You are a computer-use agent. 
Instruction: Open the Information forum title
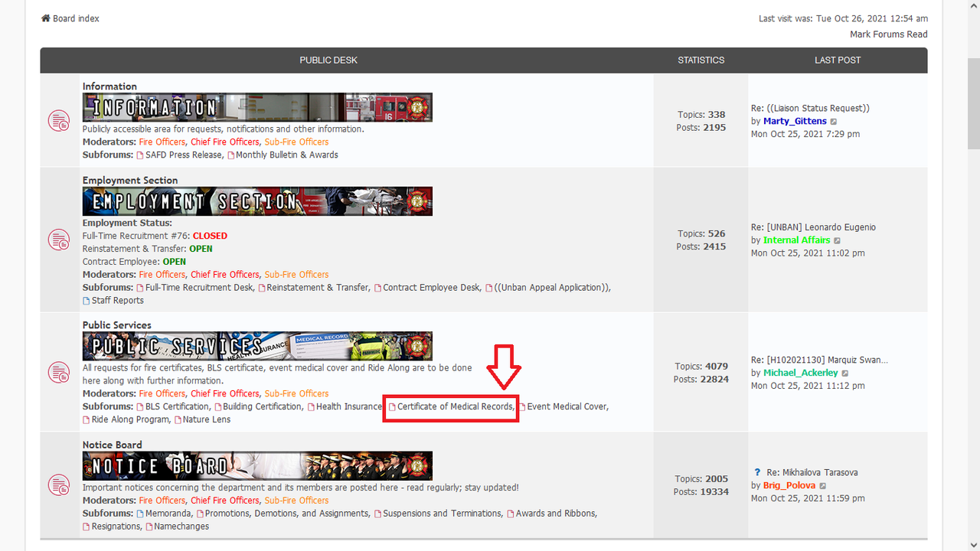[109, 86]
